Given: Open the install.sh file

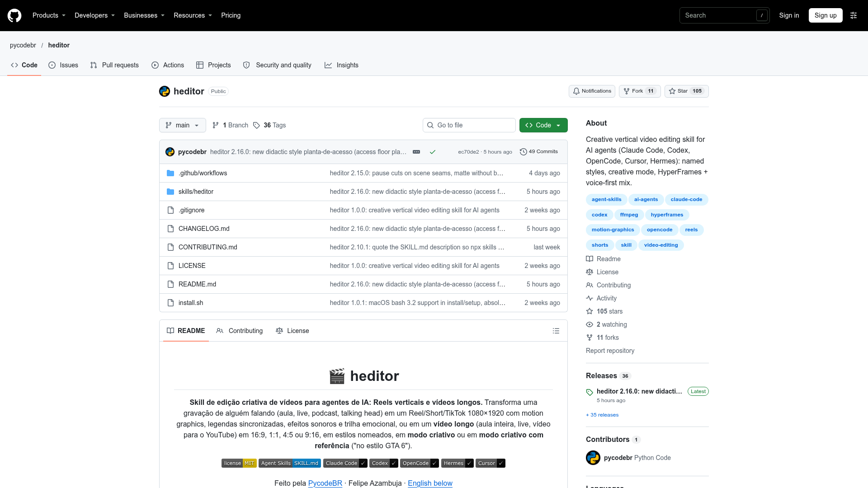Looking at the screenshot, I should tap(191, 303).
